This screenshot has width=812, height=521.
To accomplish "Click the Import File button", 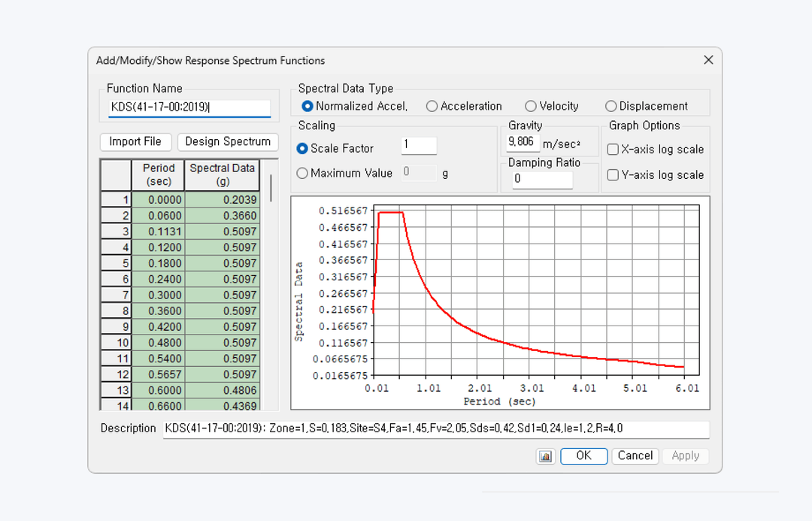I will 135,142.
